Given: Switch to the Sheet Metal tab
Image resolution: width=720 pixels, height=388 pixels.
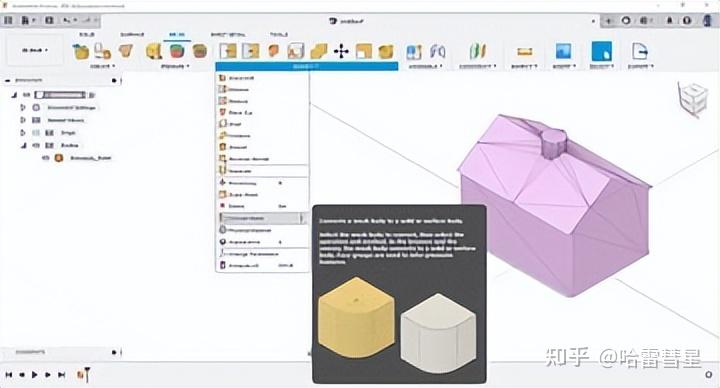Looking at the screenshot, I should (x=228, y=34).
